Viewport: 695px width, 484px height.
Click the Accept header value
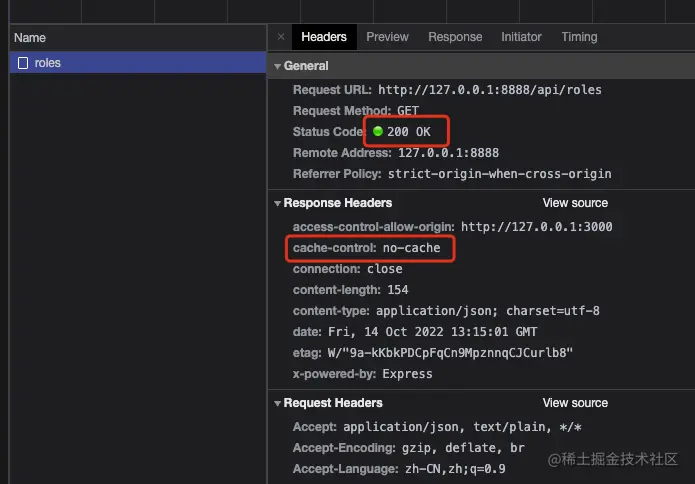coord(462,427)
